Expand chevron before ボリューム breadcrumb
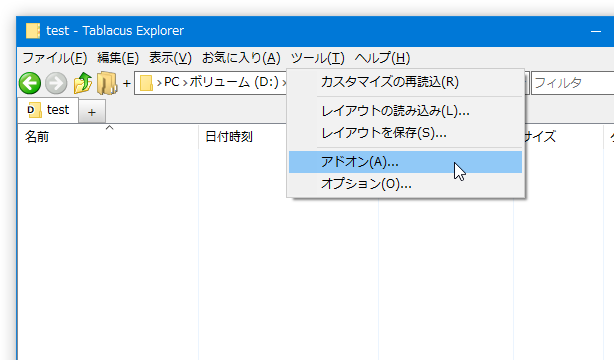 [185, 83]
